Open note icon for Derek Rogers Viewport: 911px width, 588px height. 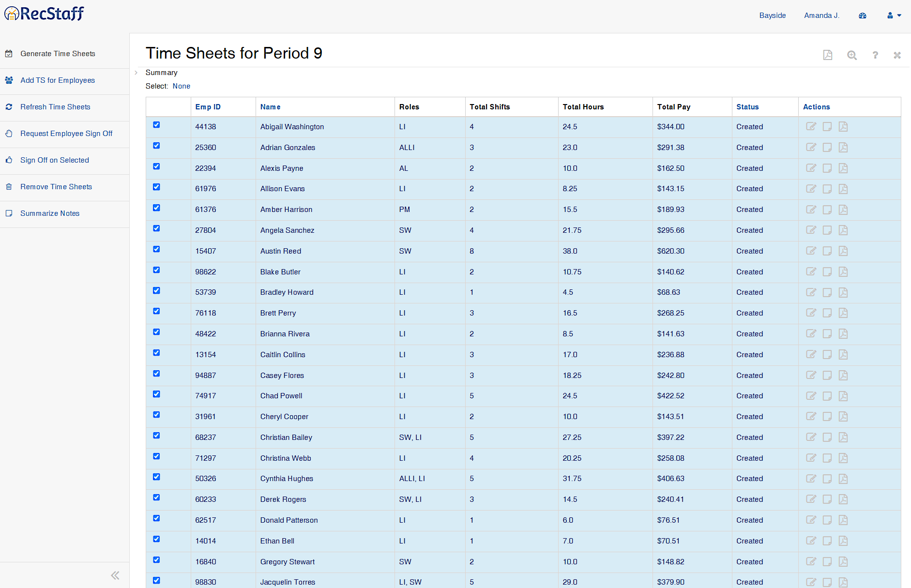point(827,499)
